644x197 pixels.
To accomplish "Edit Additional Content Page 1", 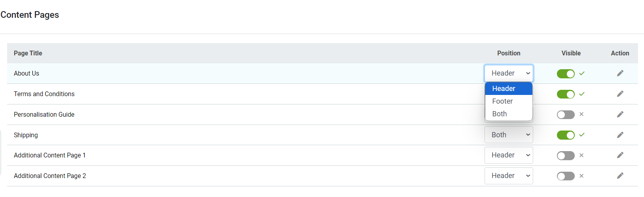I will (x=620, y=155).
